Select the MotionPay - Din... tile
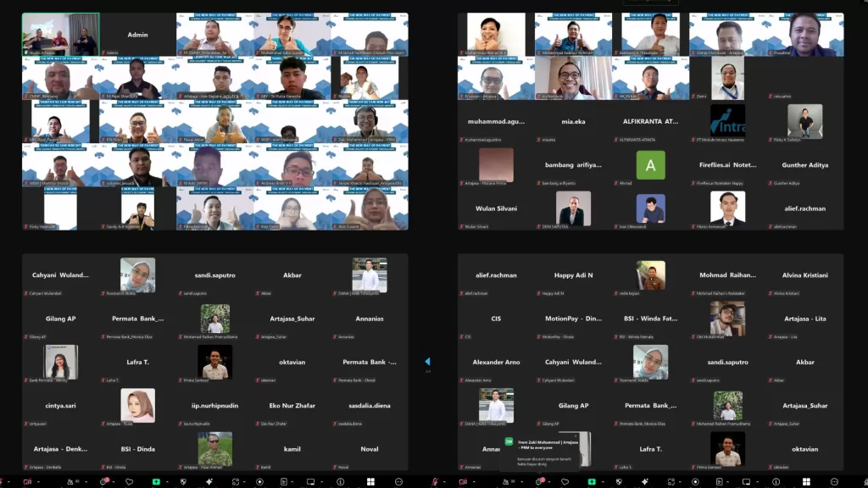This screenshot has height=488, width=868. [573, 319]
